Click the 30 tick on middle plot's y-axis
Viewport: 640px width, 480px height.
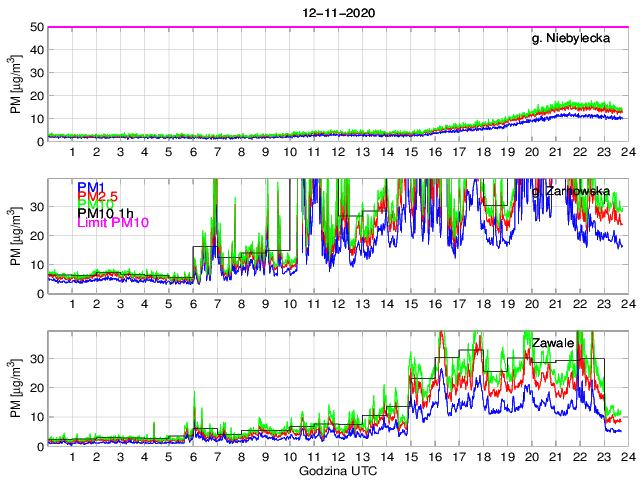click(36, 207)
